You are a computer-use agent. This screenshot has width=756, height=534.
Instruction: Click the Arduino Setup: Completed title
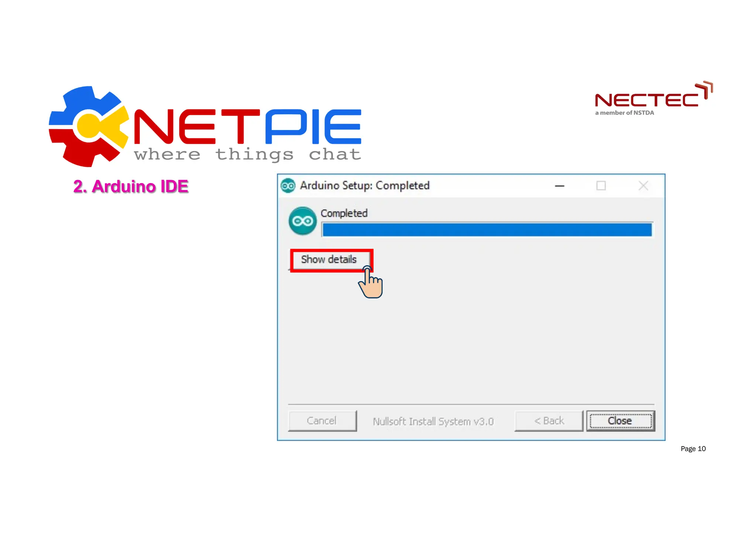pyautogui.click(x=365, y=185)
